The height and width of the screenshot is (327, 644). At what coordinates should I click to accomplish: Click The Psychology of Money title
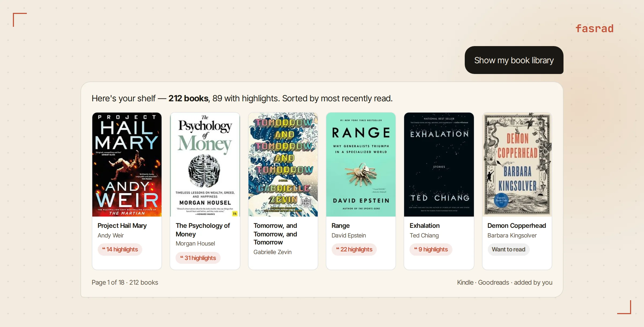[x=203, y=230]
